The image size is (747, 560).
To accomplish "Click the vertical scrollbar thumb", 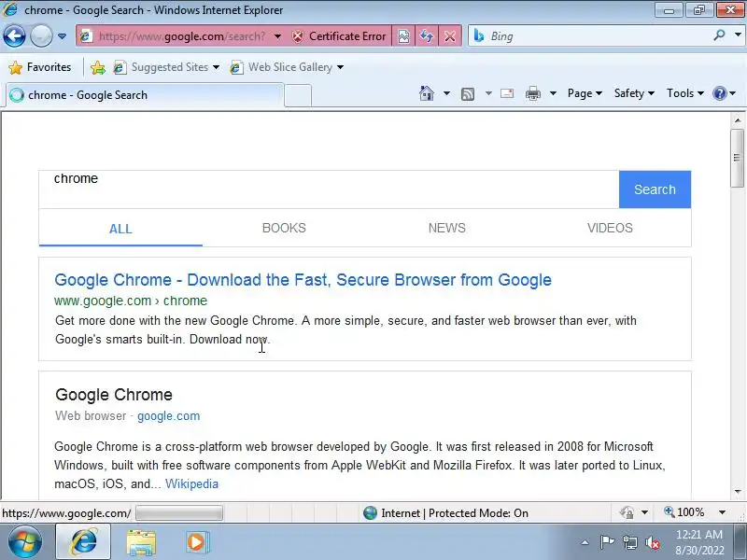I will [737, 158].
